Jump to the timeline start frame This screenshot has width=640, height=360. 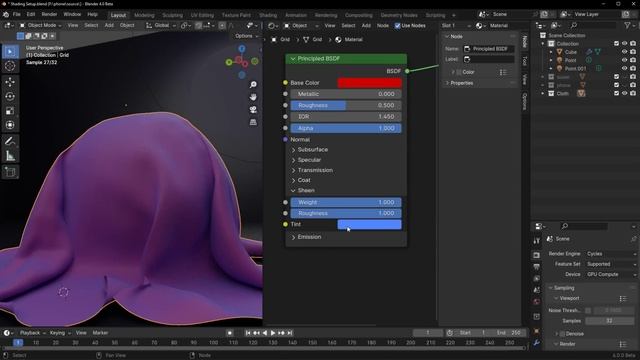coord(248,333)
